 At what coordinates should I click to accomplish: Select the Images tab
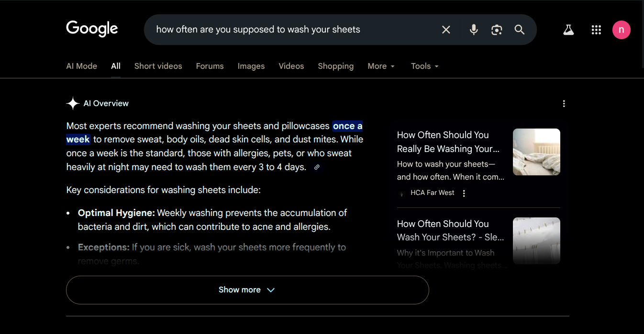(x=251, y=66)
